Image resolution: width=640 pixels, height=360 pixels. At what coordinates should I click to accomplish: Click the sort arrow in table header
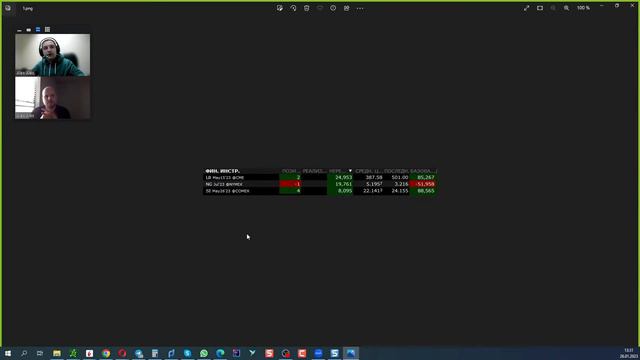[350, 171]
